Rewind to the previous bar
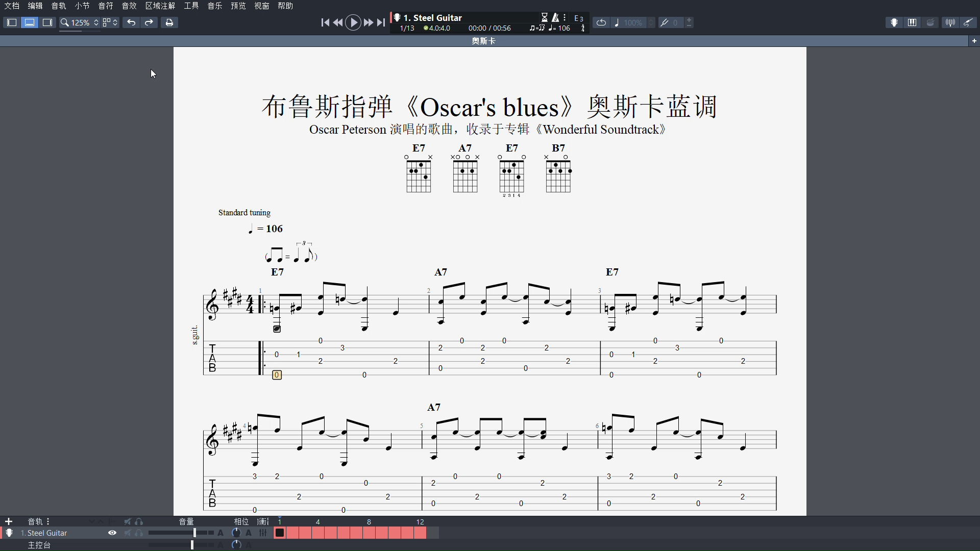 click(338, 22)
